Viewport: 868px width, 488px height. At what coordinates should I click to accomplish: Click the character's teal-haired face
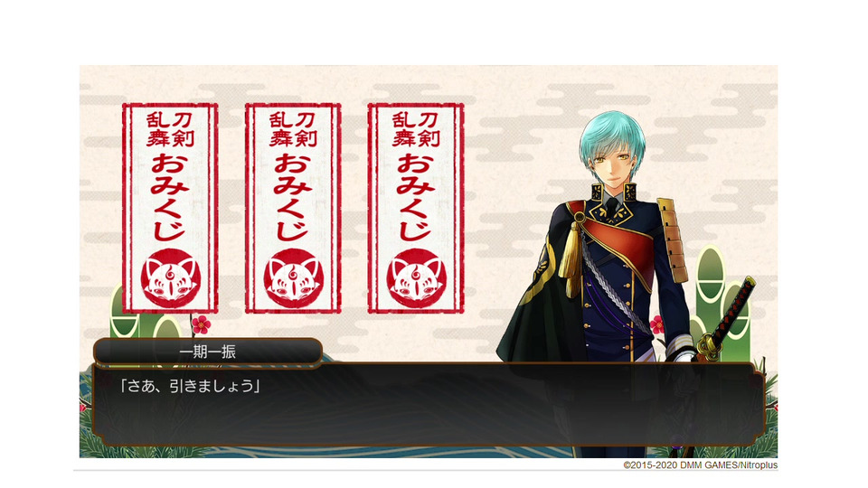coord(613,162)
